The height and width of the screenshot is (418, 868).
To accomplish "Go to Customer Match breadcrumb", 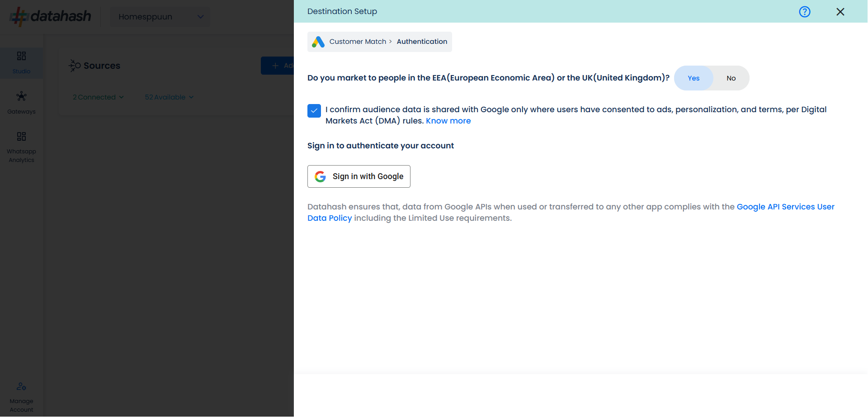I will tap(358, 42).
